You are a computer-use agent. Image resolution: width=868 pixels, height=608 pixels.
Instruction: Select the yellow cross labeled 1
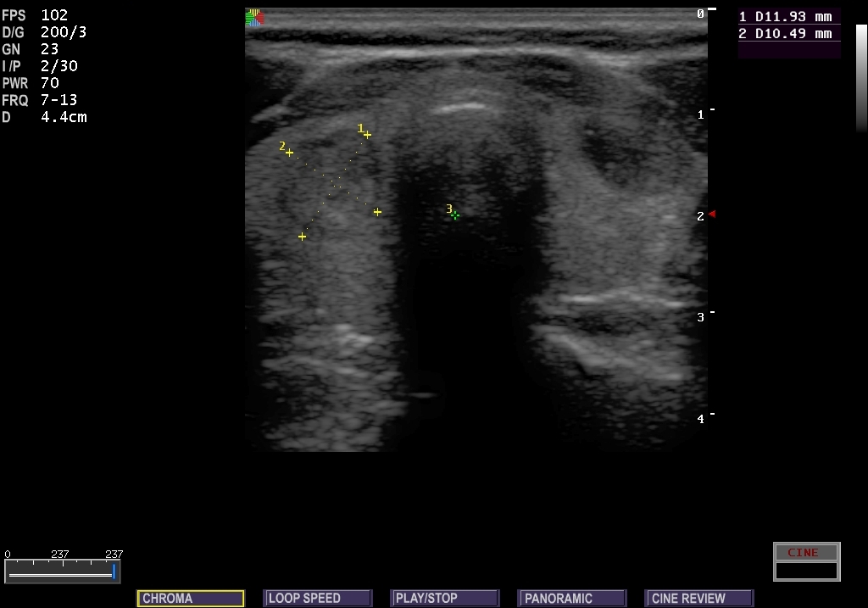(367, 135)
